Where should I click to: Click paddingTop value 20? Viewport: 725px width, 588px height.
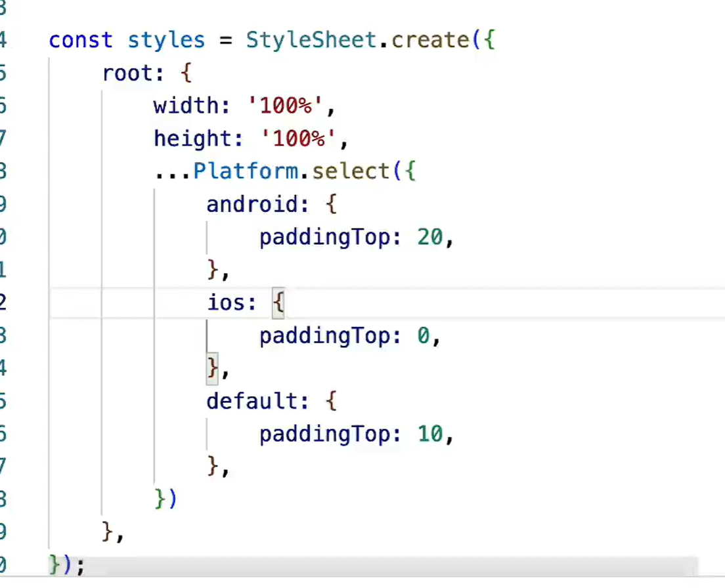point(430,237)
